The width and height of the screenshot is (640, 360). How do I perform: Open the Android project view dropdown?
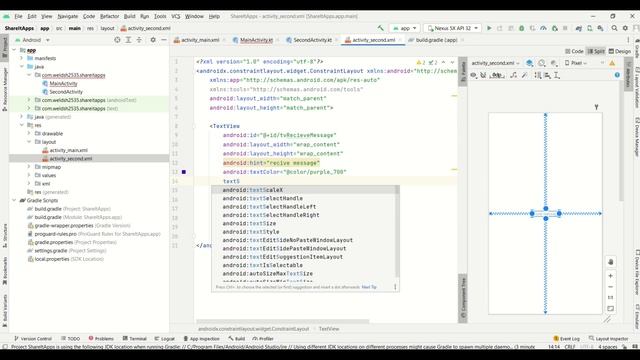coord(32,40)
